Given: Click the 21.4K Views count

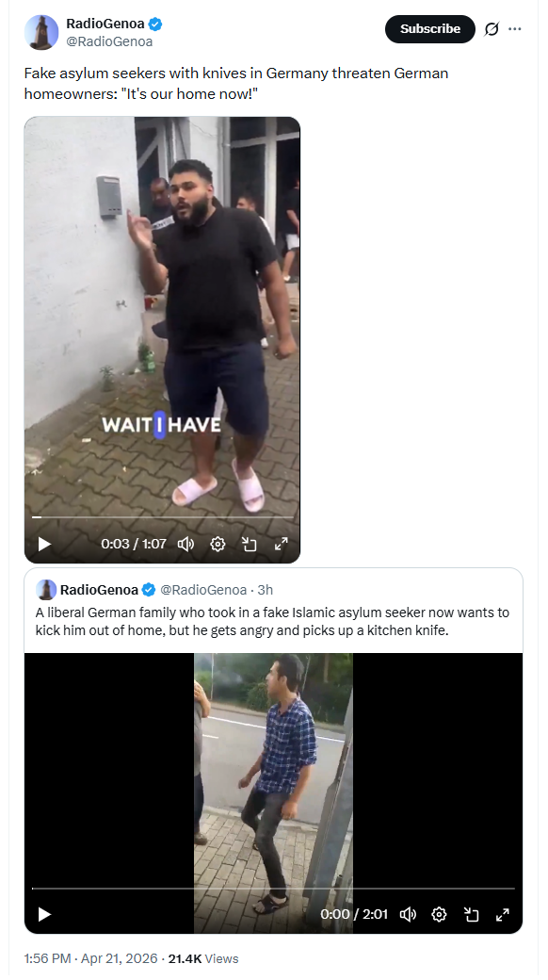Looking at the screenshot, I should tap(203, 958).
